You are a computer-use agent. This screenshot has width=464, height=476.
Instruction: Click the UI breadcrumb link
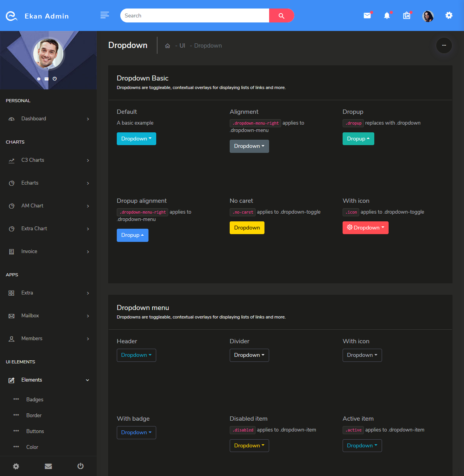tap(182, 45)
